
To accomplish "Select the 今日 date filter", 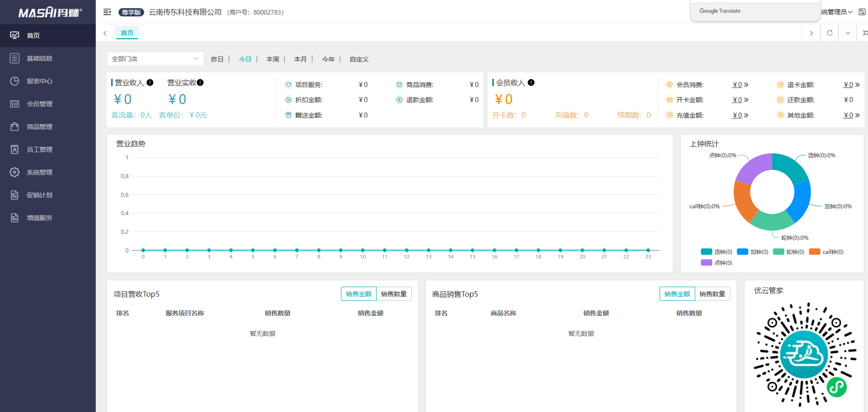I will tap(245, 59).
